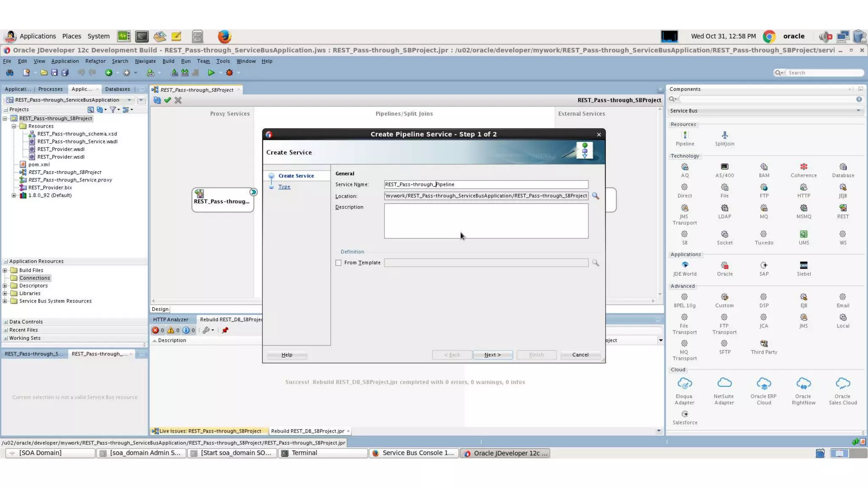Open the application selector dropdown
868x488 pixels.
click(129, 100)
